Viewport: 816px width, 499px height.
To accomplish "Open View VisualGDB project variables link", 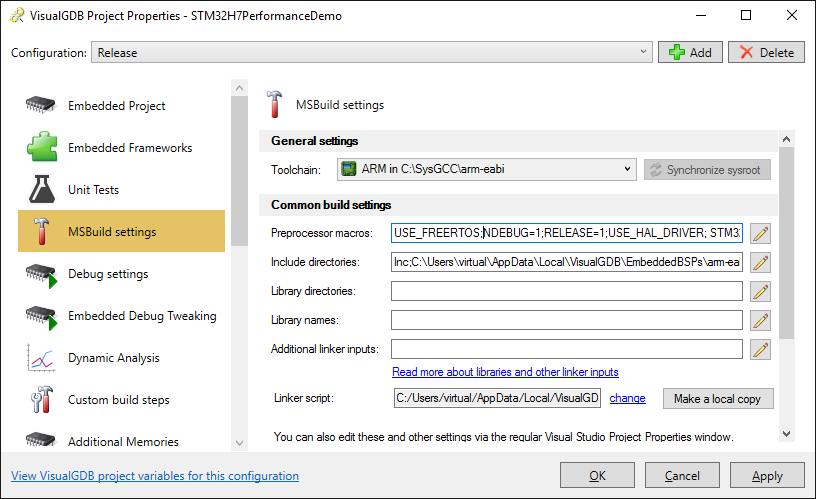I will [155, 476].
